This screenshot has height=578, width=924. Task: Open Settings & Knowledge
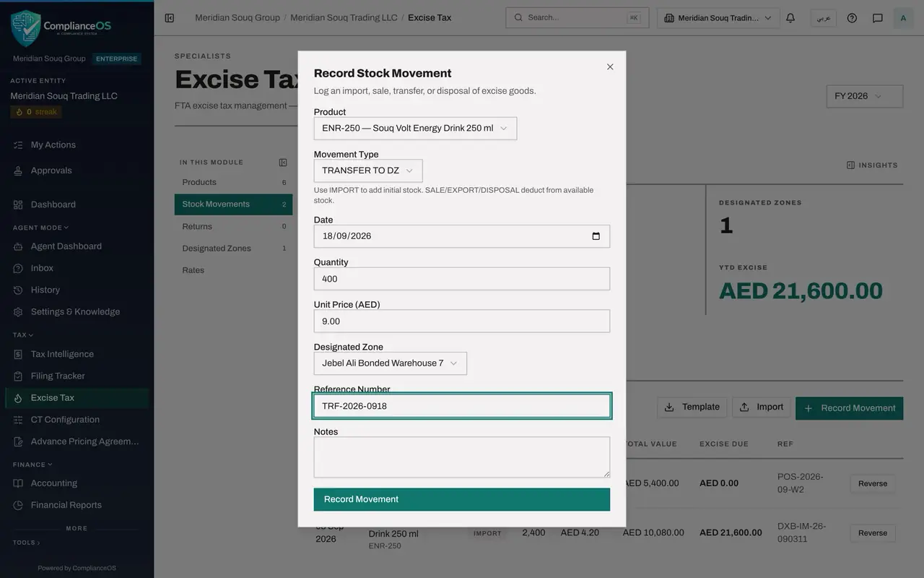[x=77, y=312]
